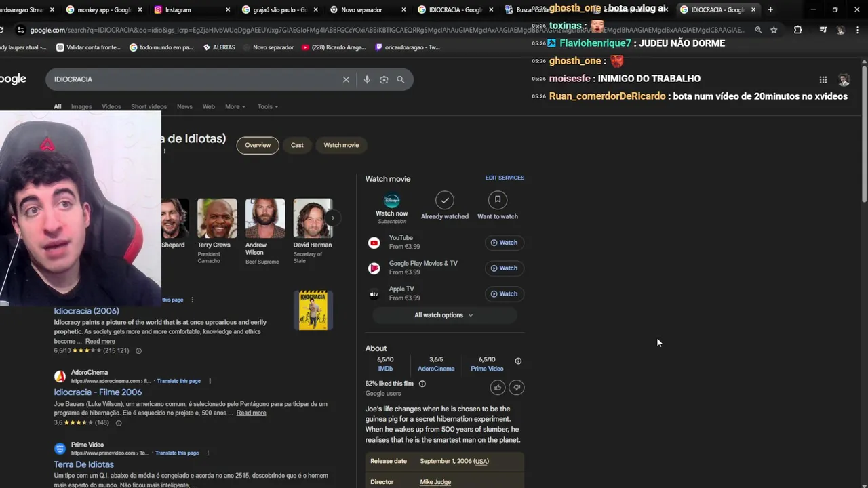Mark film as Already watched
This screenshot has height=488, width=868.
tap(445, 205)
